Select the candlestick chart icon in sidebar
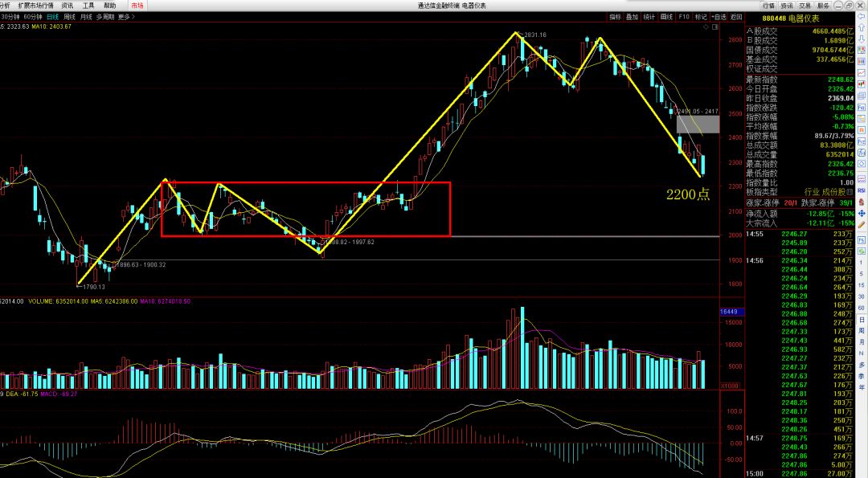The image size is (868, 478). (x=862, y=84)
